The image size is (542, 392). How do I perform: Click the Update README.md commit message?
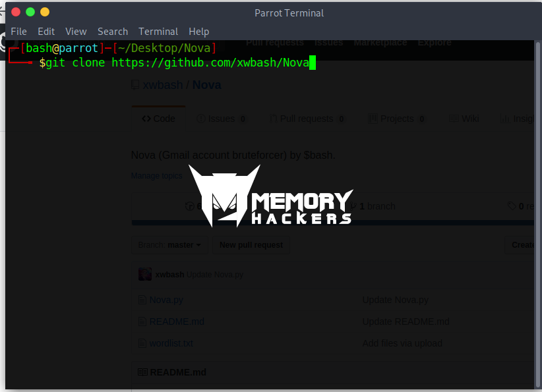click(x=406, y=322)
